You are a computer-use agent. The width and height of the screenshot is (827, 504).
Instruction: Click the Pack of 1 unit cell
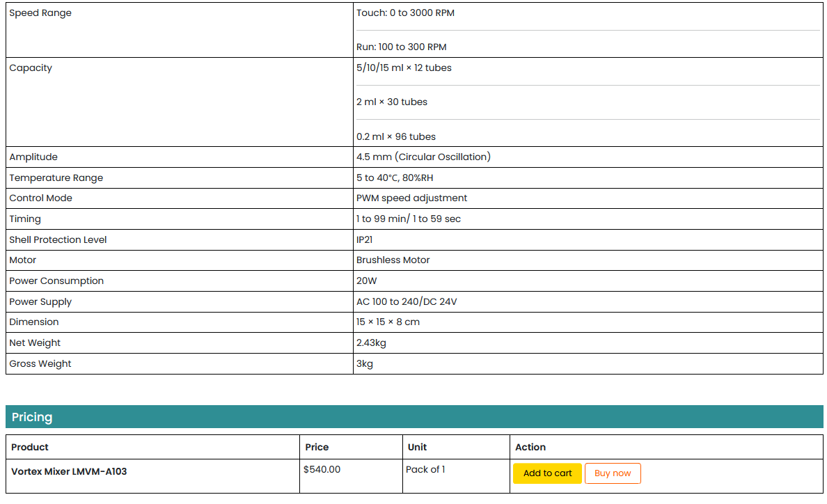pyautogui.click(x=425, y=469)
